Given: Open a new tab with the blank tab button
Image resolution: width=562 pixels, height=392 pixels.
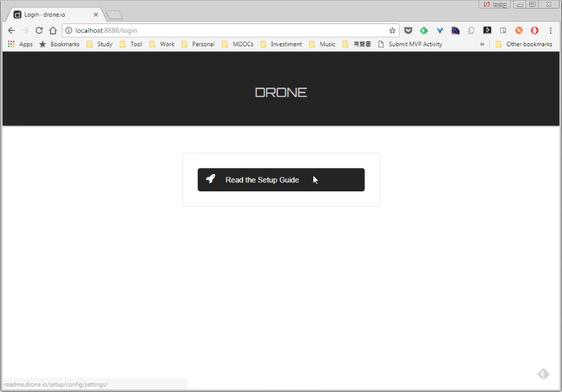Looking at the screenshot, I should click(115, 15).
